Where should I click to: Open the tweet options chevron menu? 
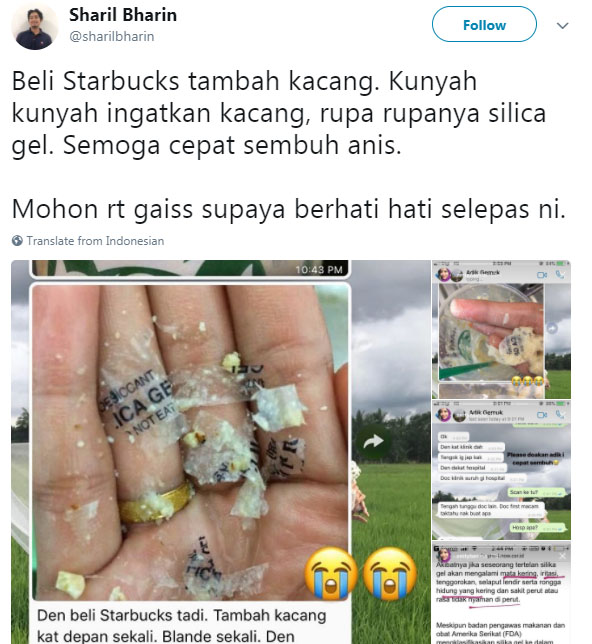coord(562,25)
